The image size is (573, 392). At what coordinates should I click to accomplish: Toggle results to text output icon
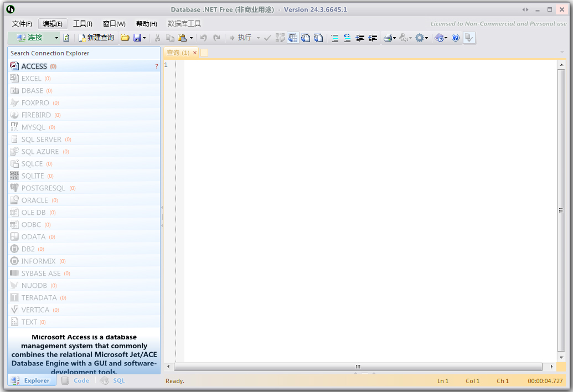click(306, 38)
